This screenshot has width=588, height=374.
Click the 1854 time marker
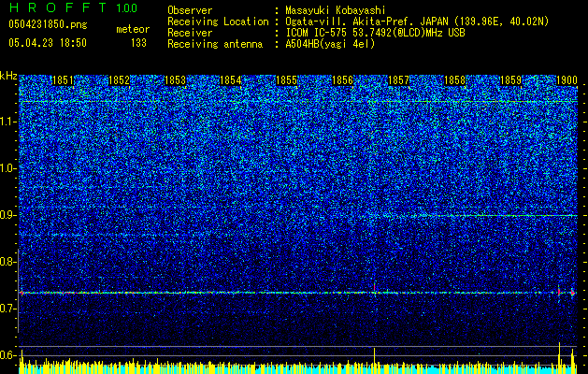coord(231,80)
